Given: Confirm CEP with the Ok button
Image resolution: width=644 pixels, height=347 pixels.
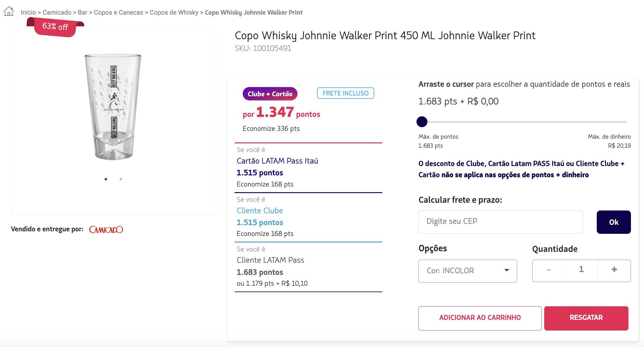Looking at the screenshot, I should click(614, 222).
